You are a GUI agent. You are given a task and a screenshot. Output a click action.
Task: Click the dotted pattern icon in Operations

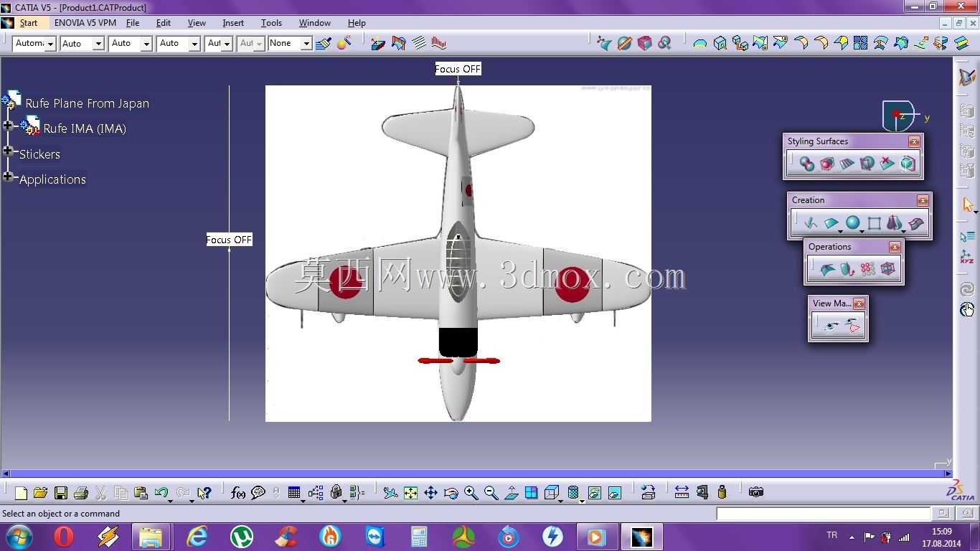coord(868,269)
